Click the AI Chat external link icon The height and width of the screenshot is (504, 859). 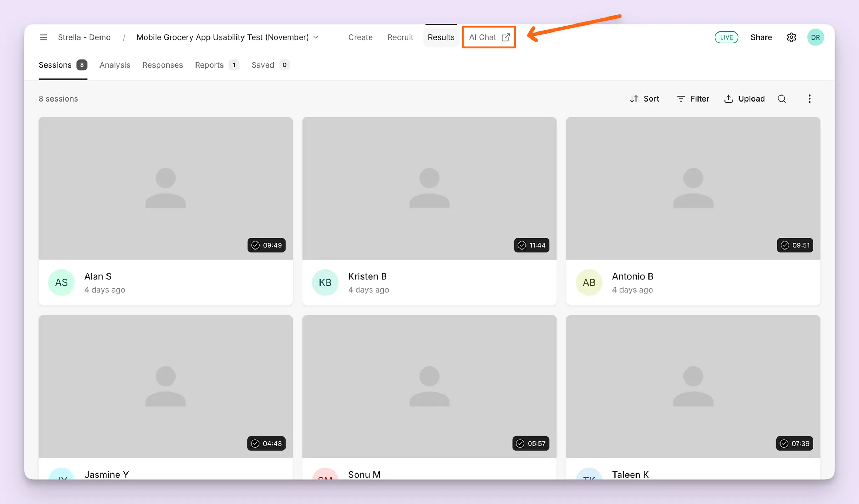click(x=506, y=37)
